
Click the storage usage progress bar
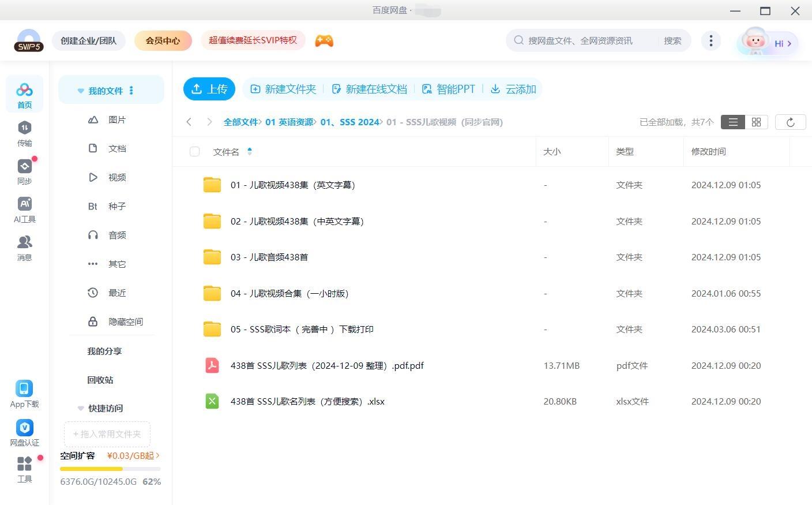click(x=110, y=469)
